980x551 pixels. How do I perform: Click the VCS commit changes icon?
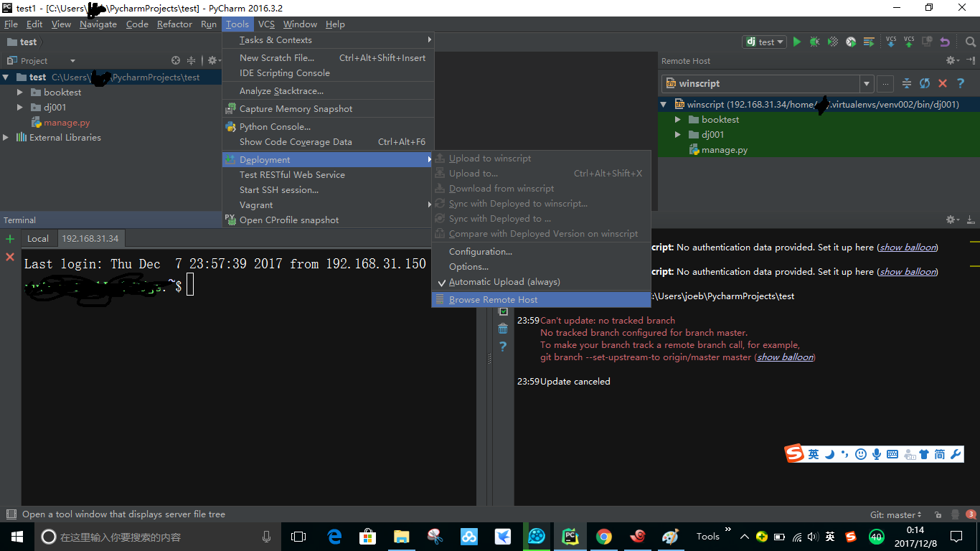pyautogui.click(x=909, y=42)
